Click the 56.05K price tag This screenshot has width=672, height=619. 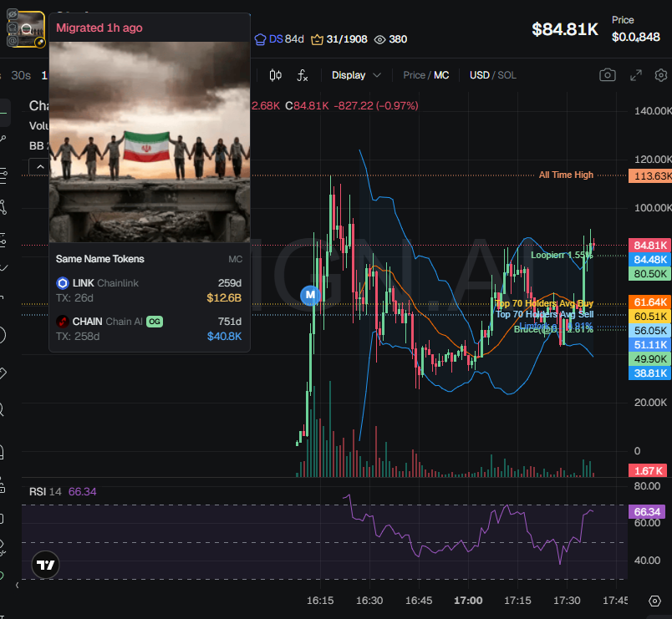point(650,330)
